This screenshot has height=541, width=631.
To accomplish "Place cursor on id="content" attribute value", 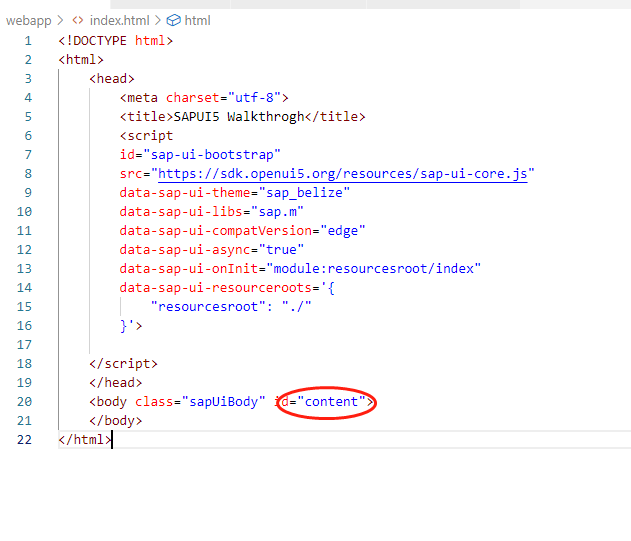I will pyautogui.click(x=331, y=402).
